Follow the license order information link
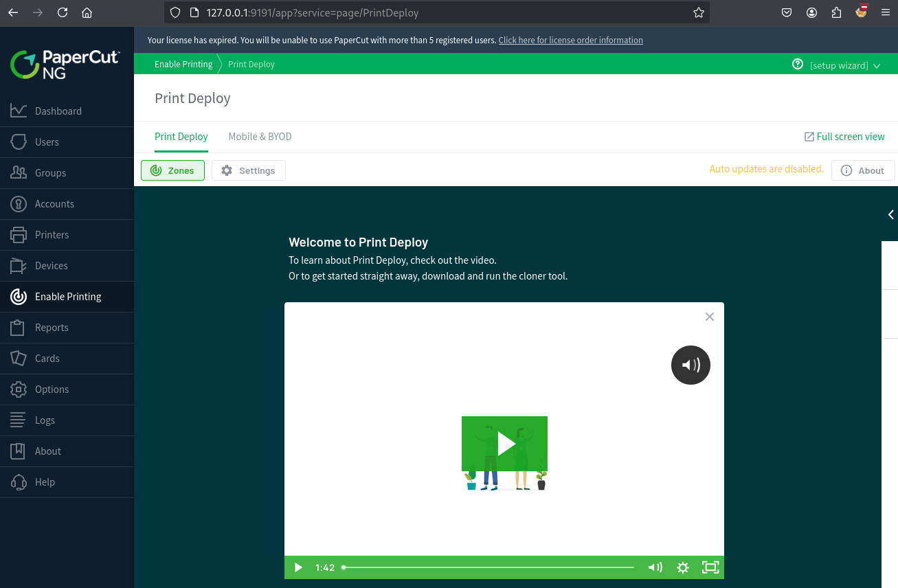The image size is (898, 588). coord(571,41)
